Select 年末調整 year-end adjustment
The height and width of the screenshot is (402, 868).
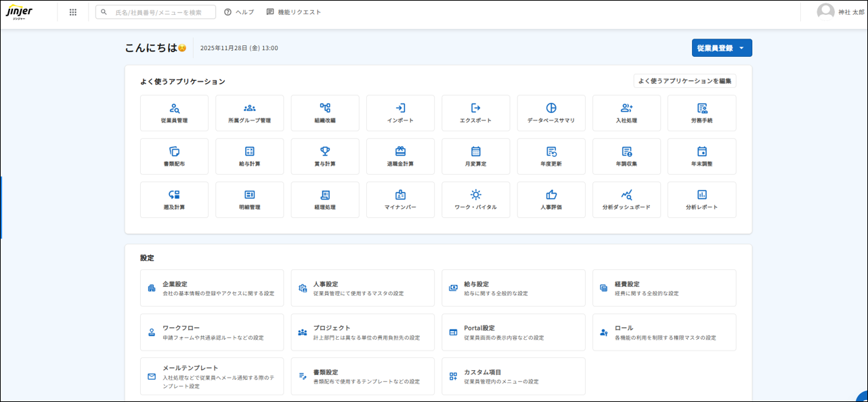[x=701, y=156]
